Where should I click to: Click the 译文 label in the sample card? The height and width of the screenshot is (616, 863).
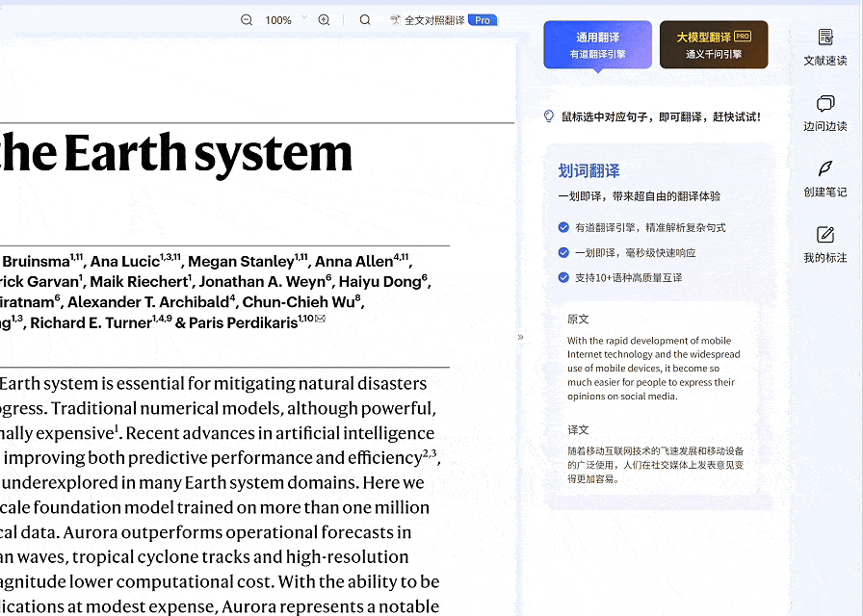pos(578,429)
